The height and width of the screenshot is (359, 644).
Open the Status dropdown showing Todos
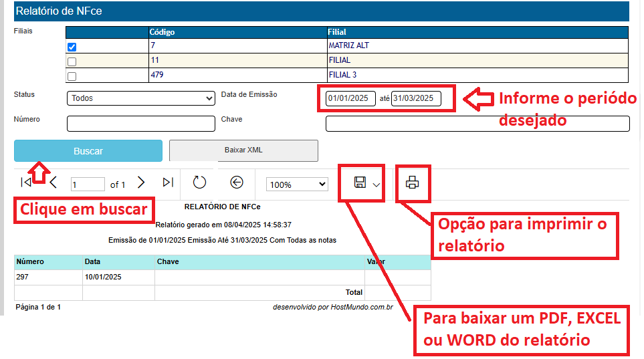pyautogui.click(x=140, y=98)
